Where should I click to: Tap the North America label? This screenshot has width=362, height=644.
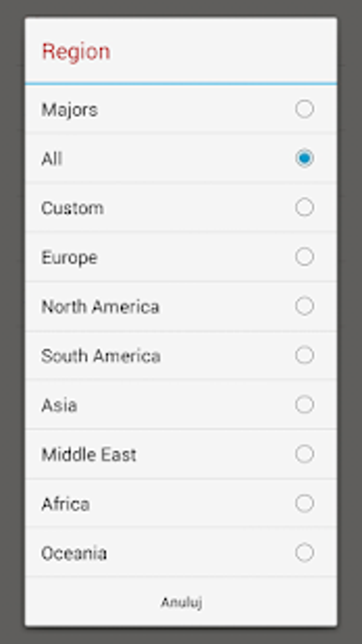[100, 307]
